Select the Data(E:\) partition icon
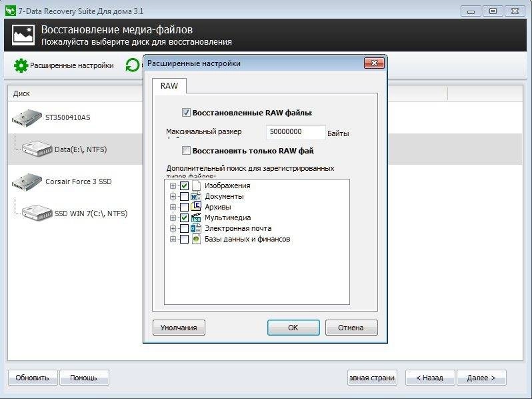532x399 pixels. coord(37,149)
